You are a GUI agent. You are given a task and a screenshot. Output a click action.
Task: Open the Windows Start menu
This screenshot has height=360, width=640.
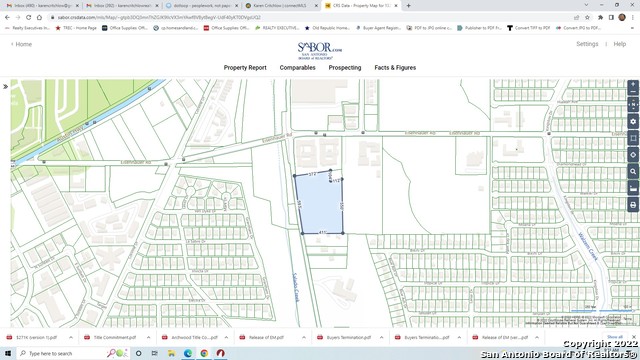pos(7,353)
